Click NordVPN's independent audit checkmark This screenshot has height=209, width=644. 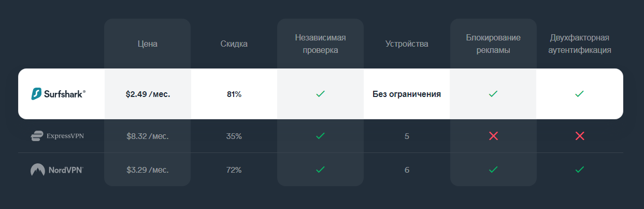(x=320, y=169)
